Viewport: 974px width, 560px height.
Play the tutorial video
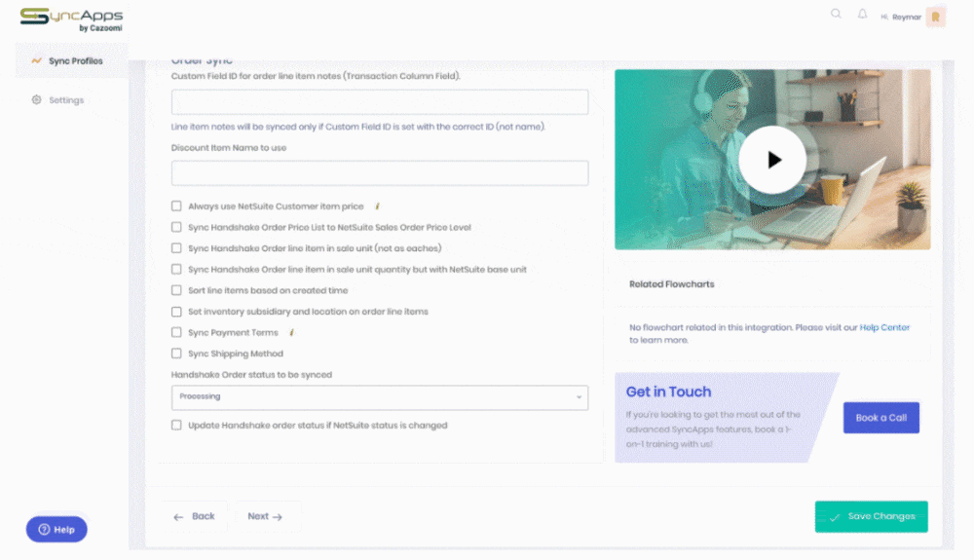[x=772, y=160]
